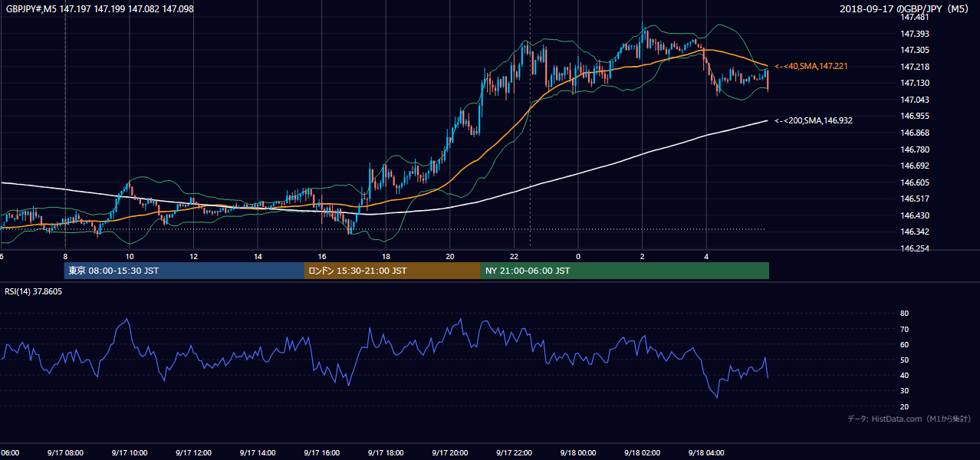Click price level 146.517 on price axis
The width and height of the screenshot is (980, 460).
tap(916, 199)
